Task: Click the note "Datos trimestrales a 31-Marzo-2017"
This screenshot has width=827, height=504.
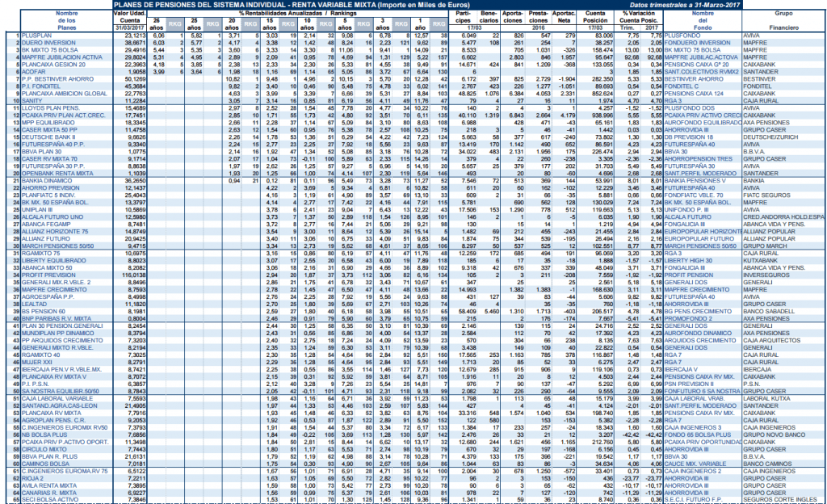Action: (684, 5)
